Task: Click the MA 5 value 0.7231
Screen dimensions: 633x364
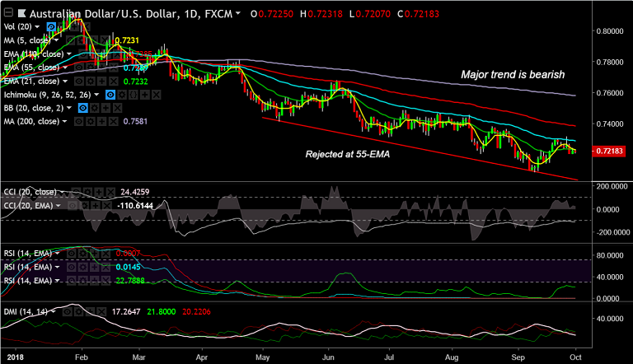Action: point(127,40)
